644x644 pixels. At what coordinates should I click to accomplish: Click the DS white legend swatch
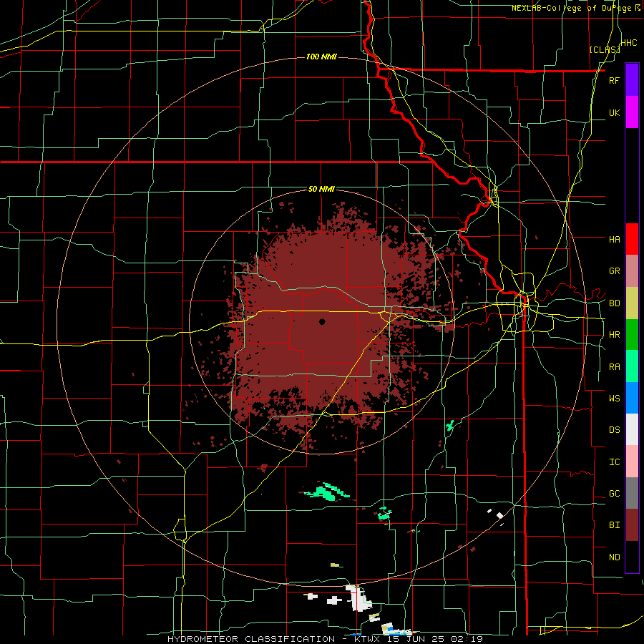click(632, 429)
